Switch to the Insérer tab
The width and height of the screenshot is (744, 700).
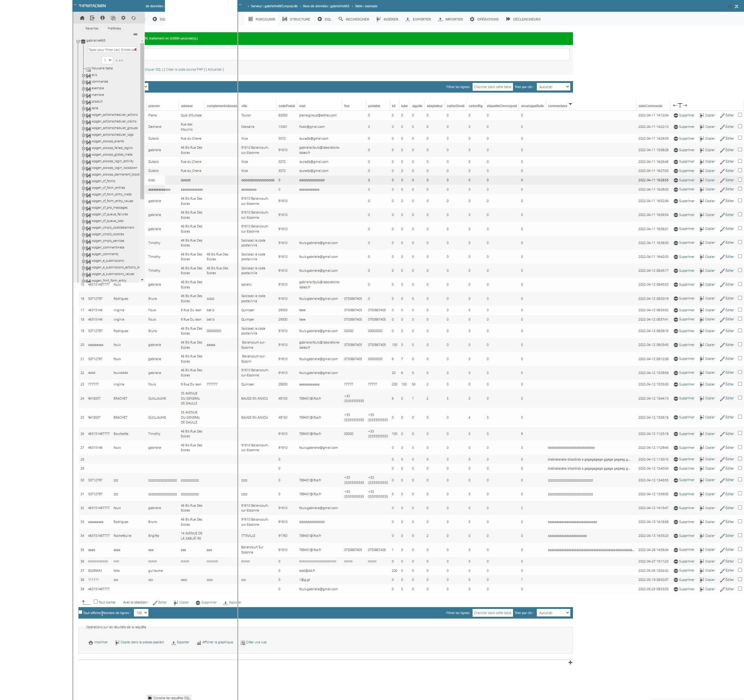[x=387, y=20]
